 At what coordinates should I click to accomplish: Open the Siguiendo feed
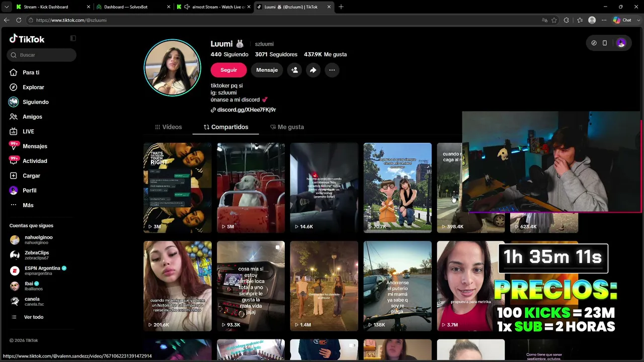coord(35,102)
